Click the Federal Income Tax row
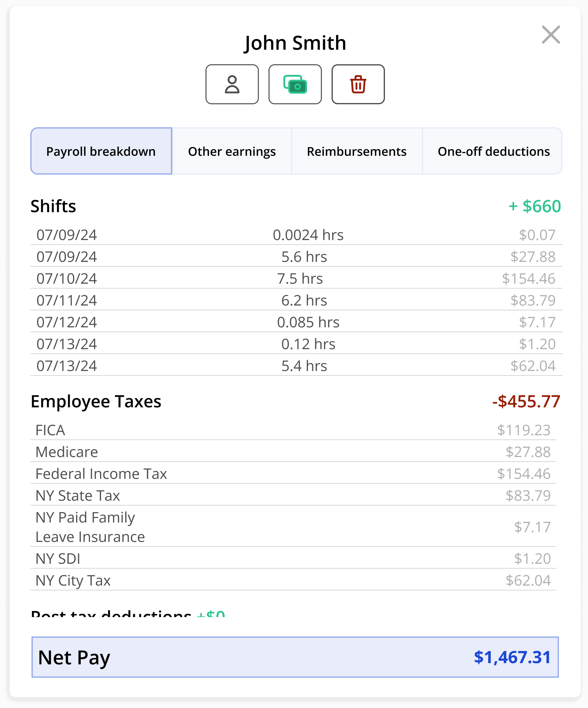The height and width of the screenshot is (708, 588). pyautogui.click(x=293, y=474)
